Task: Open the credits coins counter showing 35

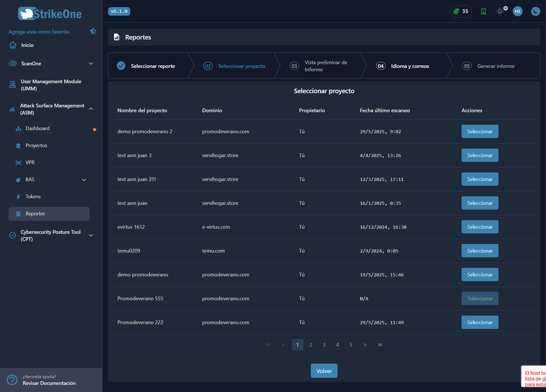Action: tap(461, 11)
